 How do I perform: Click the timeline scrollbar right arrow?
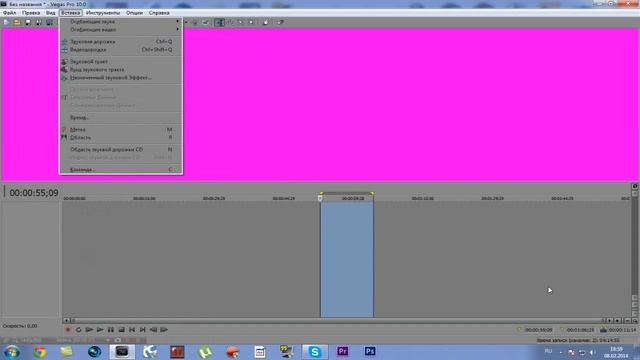point(609,321)
